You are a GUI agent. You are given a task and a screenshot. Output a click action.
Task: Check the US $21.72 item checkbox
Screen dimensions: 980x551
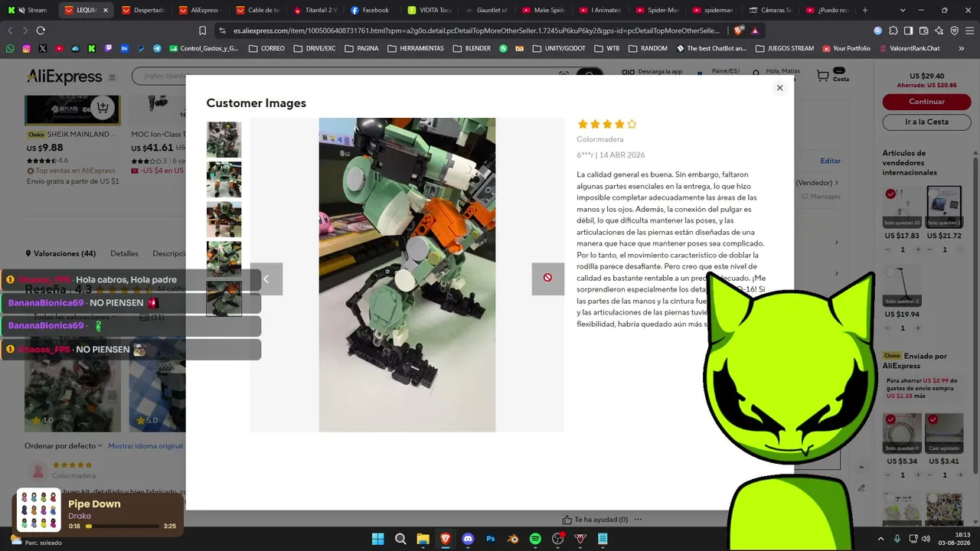933,194
